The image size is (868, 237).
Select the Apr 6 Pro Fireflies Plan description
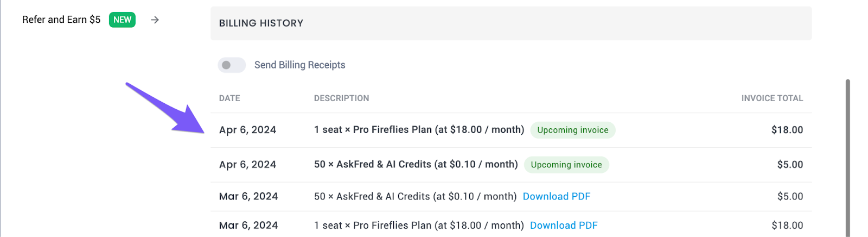pyautogui.click(x=419, y=130)
